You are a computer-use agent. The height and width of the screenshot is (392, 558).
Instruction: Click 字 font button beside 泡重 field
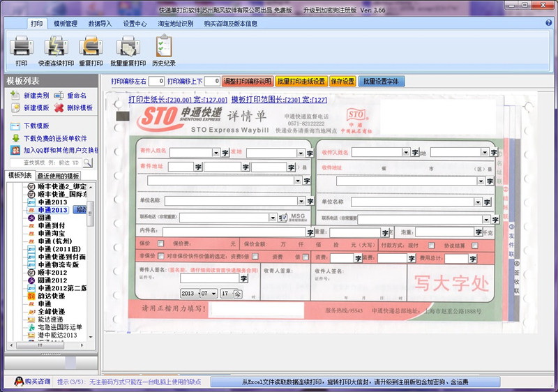pos(478,232)
